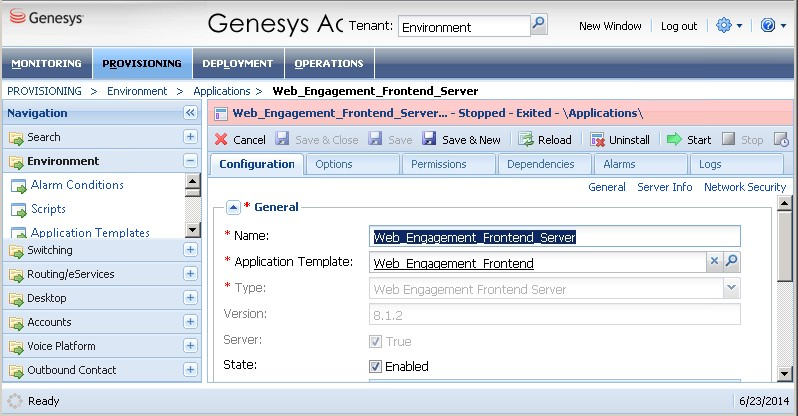Click the Scripts item icon
The image size is (798, 416).
pos(19,210)
